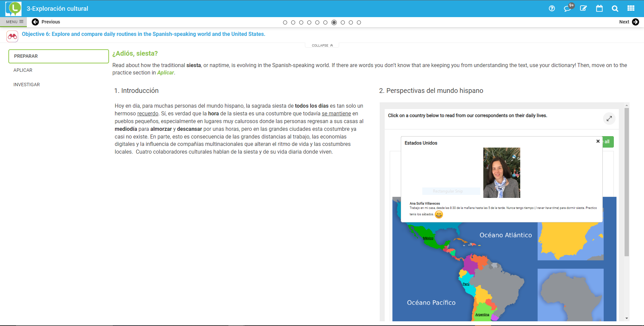
Task: Open the apps grid icon
Action: tap(631, 8)
